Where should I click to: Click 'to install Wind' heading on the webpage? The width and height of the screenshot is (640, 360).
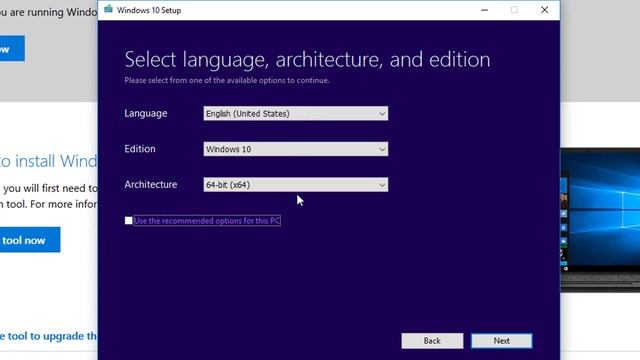click(49, 161)
